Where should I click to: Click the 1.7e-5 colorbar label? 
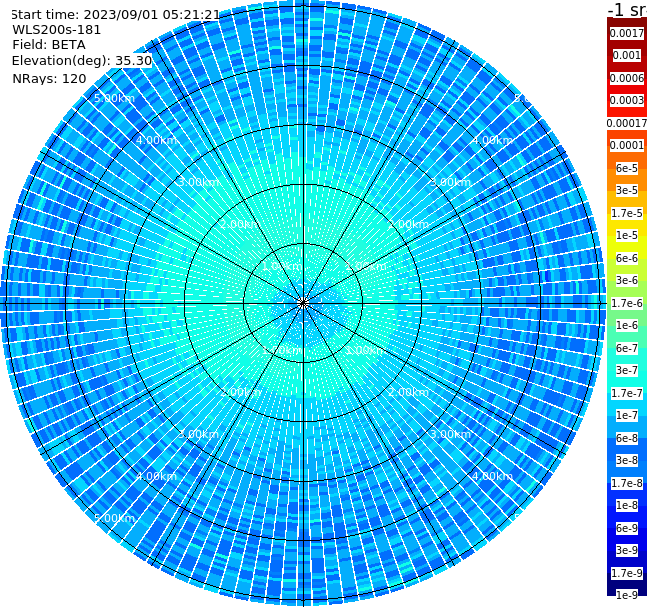(x=627, y=213)
